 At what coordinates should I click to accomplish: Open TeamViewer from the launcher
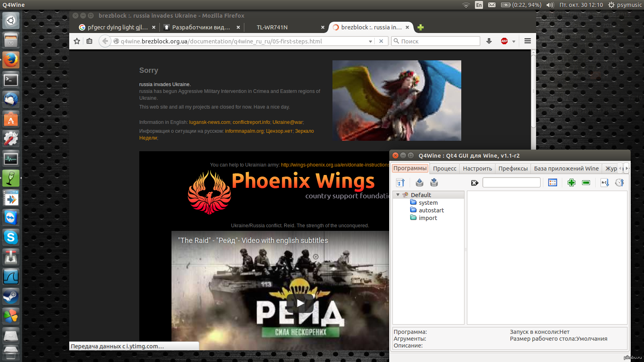tap(11, 218)
